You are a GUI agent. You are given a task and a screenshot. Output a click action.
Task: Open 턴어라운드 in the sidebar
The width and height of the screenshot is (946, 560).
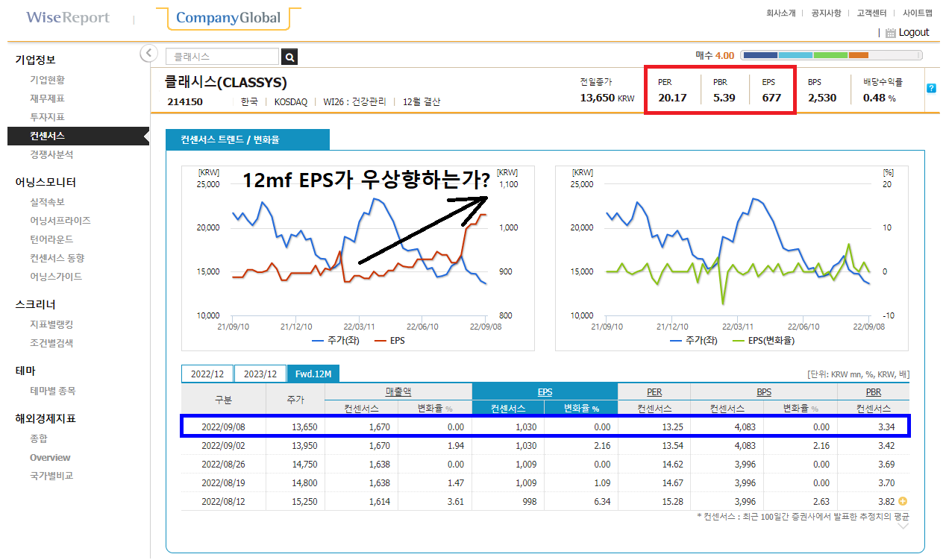51,239
